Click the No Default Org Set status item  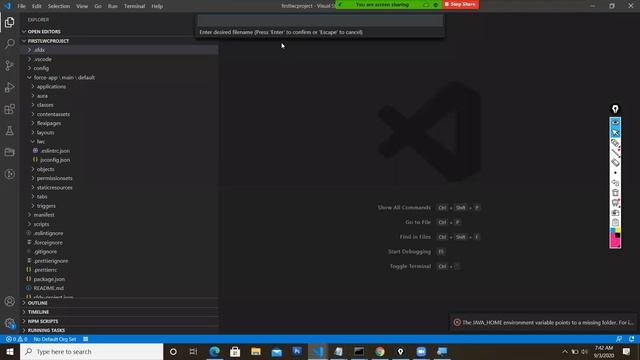click(55, 339)
